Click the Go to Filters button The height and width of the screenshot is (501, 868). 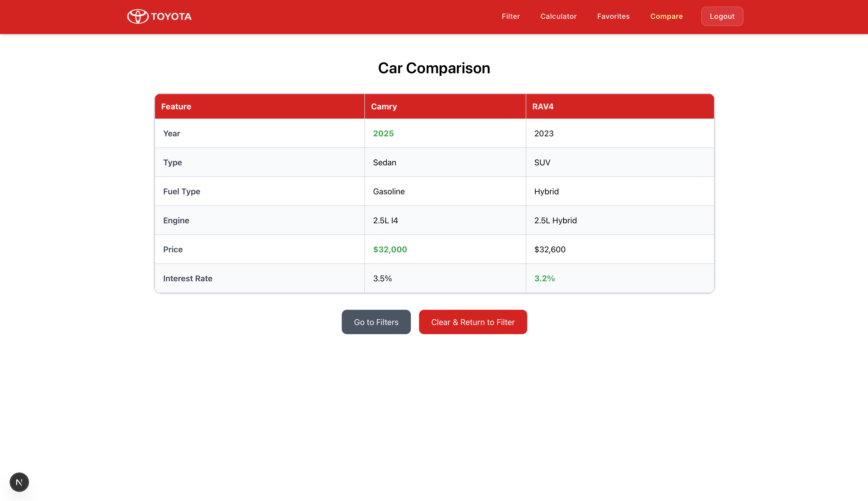click(376, 322)
